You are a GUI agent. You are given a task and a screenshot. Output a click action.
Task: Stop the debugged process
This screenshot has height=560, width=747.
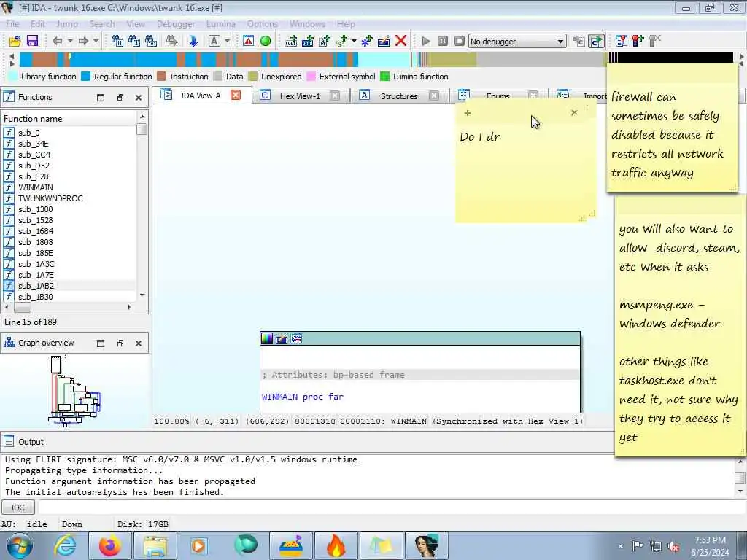coord(460,41)
